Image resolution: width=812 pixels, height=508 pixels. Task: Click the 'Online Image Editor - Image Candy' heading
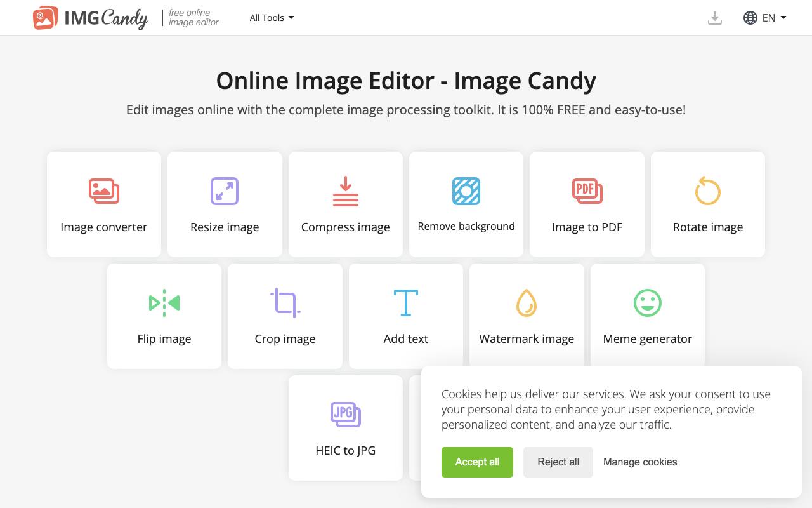coord(406,81)
